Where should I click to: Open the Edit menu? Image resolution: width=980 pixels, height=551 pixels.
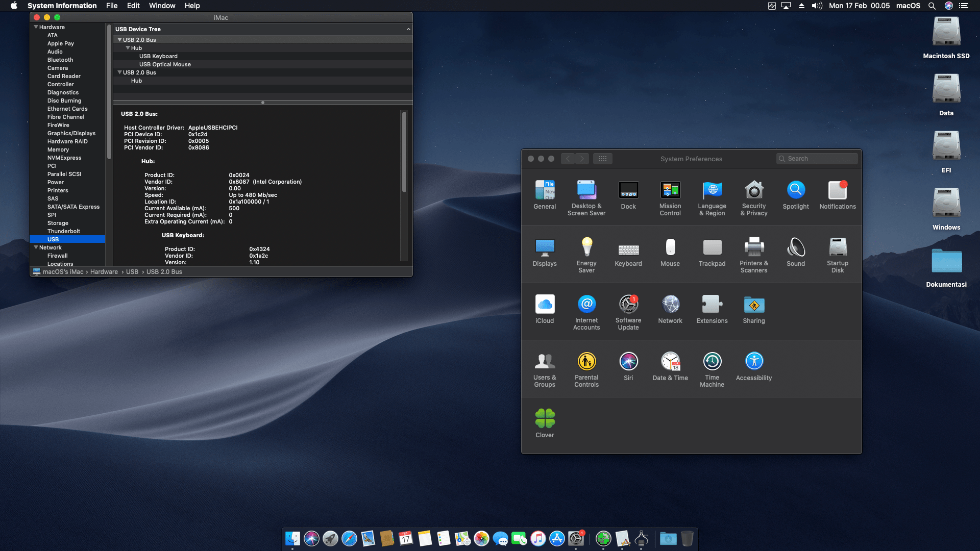133,6
